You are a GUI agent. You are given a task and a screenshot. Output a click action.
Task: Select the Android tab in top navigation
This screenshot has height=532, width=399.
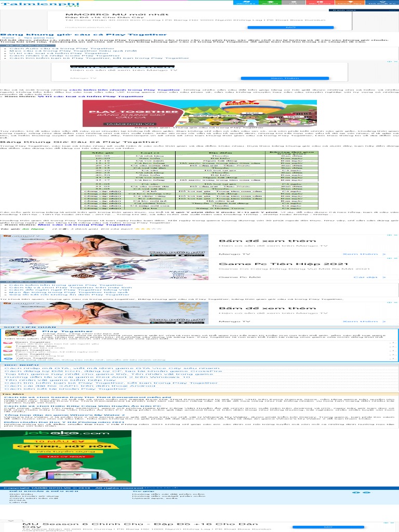(270, 3)
